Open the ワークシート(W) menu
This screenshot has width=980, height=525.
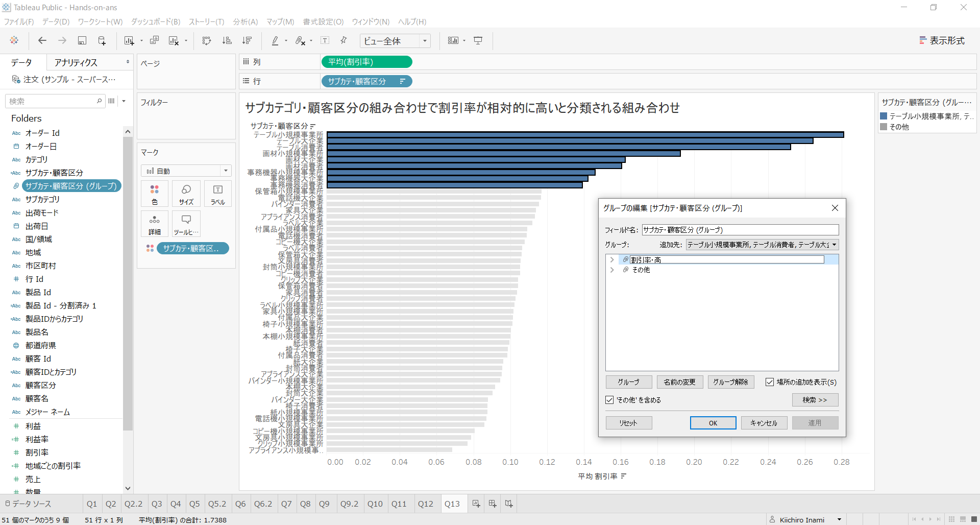[x=100, y=21]
